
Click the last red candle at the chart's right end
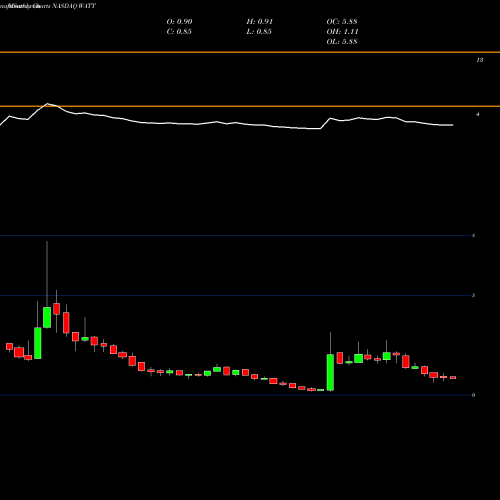[453, 378]
